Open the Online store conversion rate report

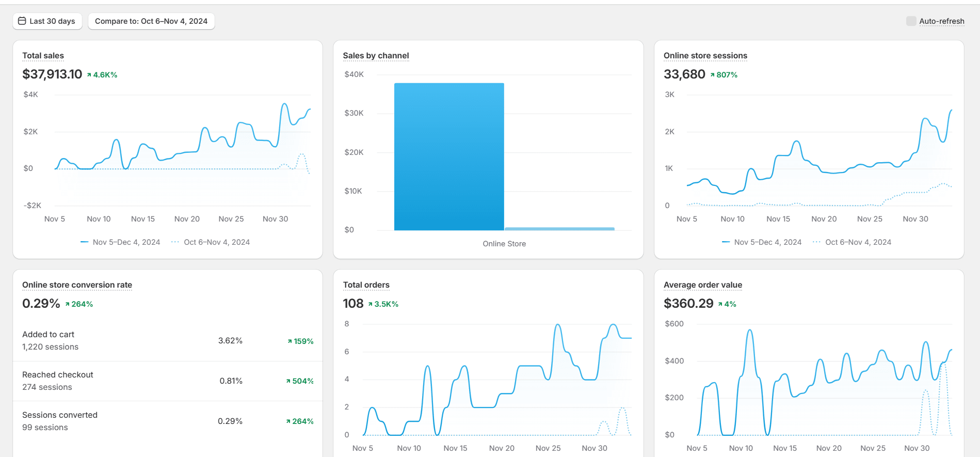point(77,285)
